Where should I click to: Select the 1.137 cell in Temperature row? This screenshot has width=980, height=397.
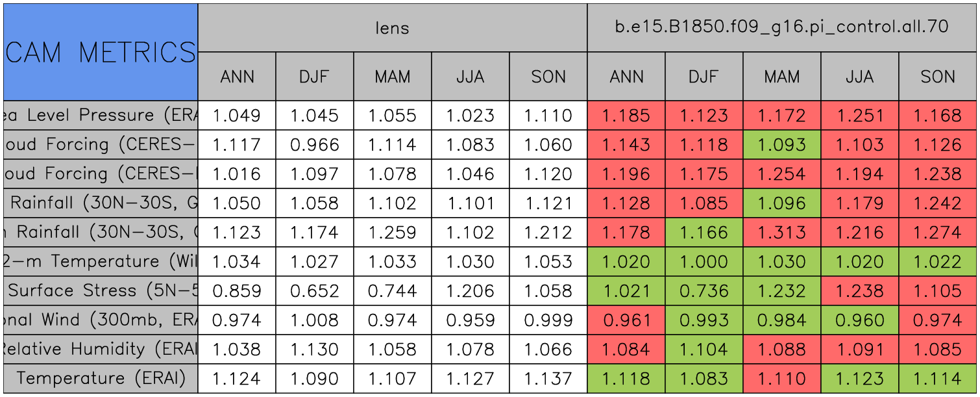(548, 378)
